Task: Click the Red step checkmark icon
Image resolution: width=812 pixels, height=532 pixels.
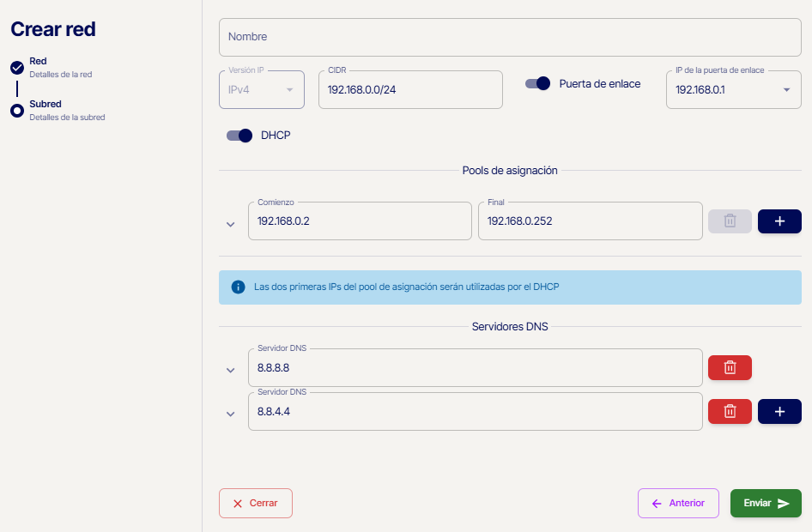Action: pos(17,68)
